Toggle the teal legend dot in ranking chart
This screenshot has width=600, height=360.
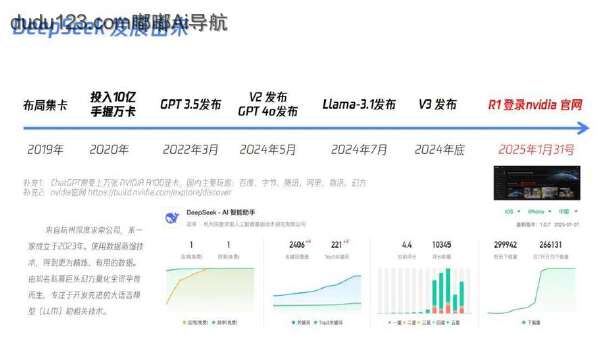click(x=214, y=323)
